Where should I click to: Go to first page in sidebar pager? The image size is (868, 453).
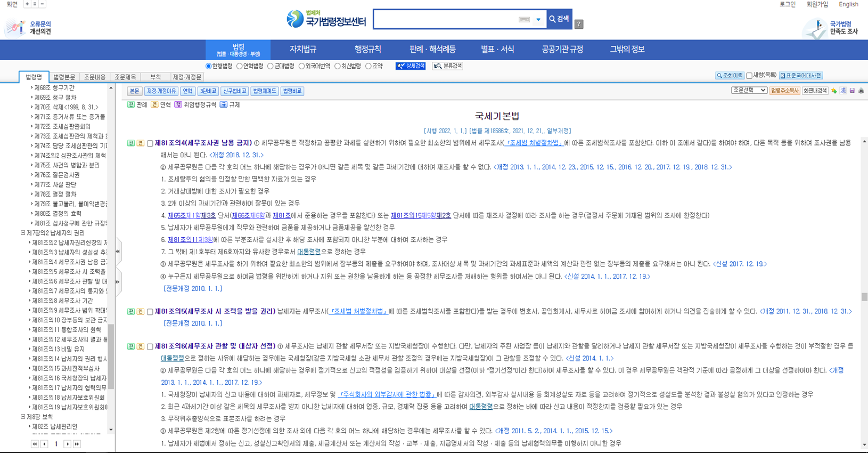click(35, 444)
